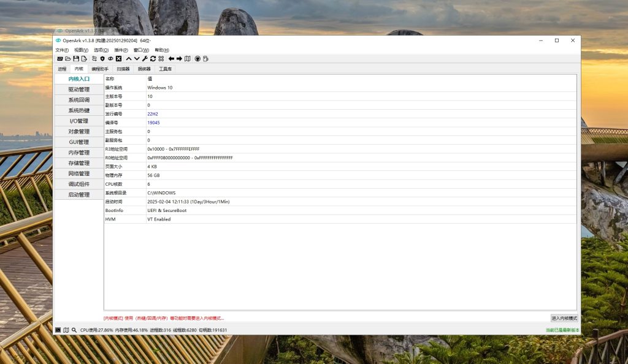Screen dimensions: 628x364
Task: Open the 文件(F) menu
Action: pos(62,50)
